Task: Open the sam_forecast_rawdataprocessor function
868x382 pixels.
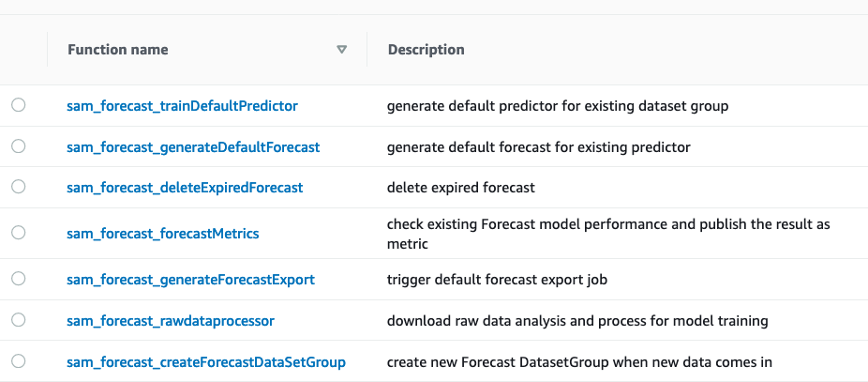Action: point(171,321)
